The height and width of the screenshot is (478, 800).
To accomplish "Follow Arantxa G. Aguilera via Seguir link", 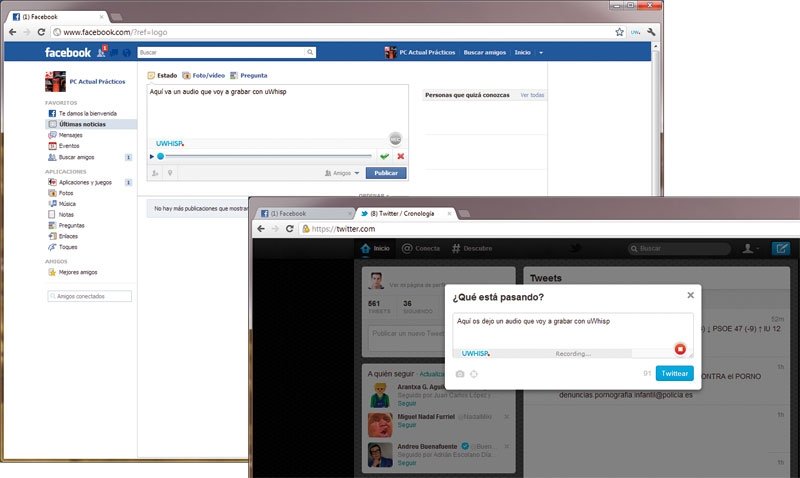I will (407, 404).
